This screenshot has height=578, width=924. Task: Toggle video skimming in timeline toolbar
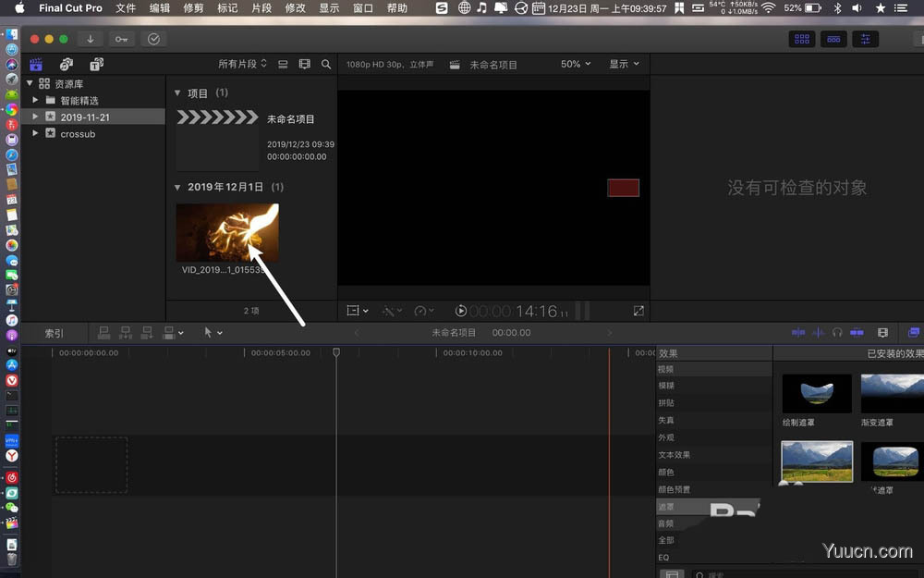pos(798,333)
